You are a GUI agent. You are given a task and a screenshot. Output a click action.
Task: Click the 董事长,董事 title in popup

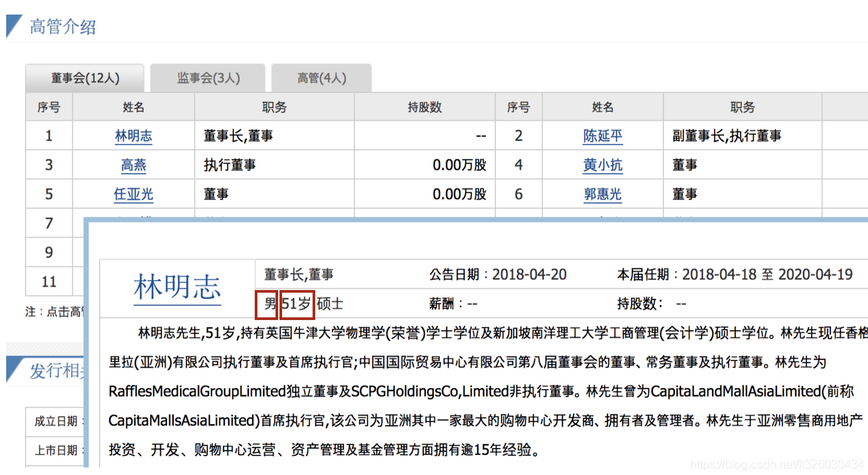pos(299,275)
